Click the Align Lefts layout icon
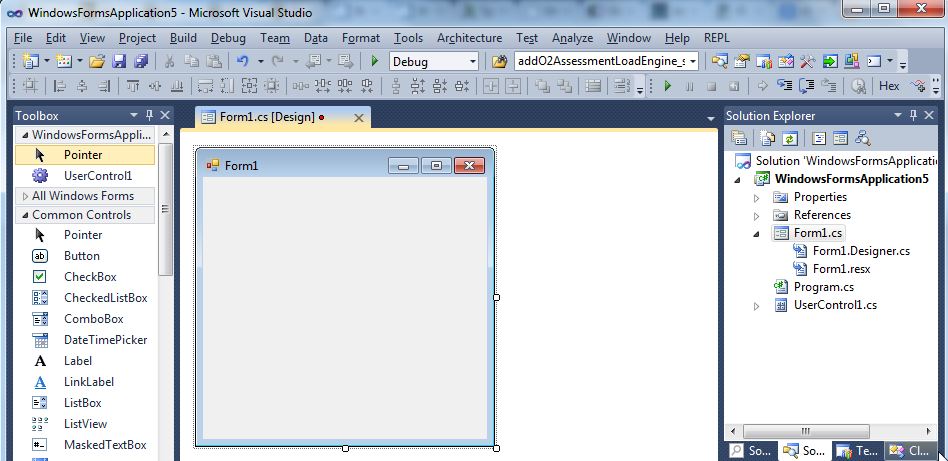 pos(60,86)
